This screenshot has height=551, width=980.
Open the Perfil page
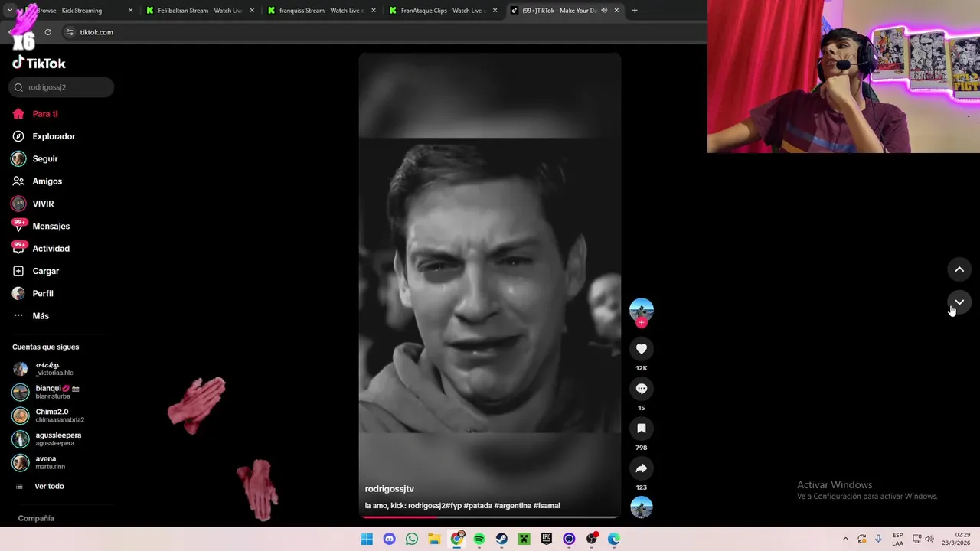pos(33,293)
